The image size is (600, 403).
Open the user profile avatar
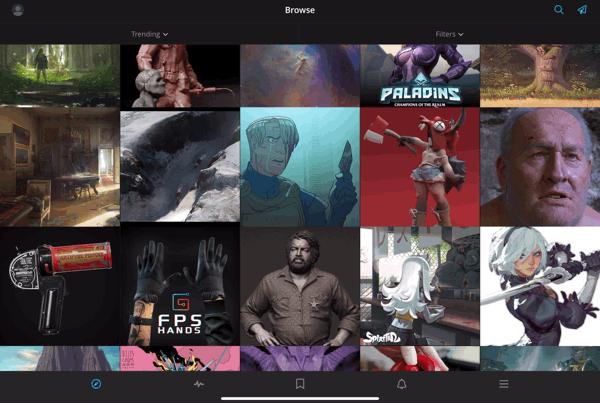click(18, 10)
